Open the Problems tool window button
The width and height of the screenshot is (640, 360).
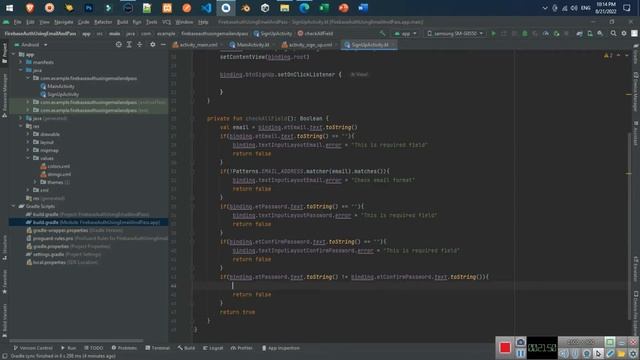click(x=124, y=348)
